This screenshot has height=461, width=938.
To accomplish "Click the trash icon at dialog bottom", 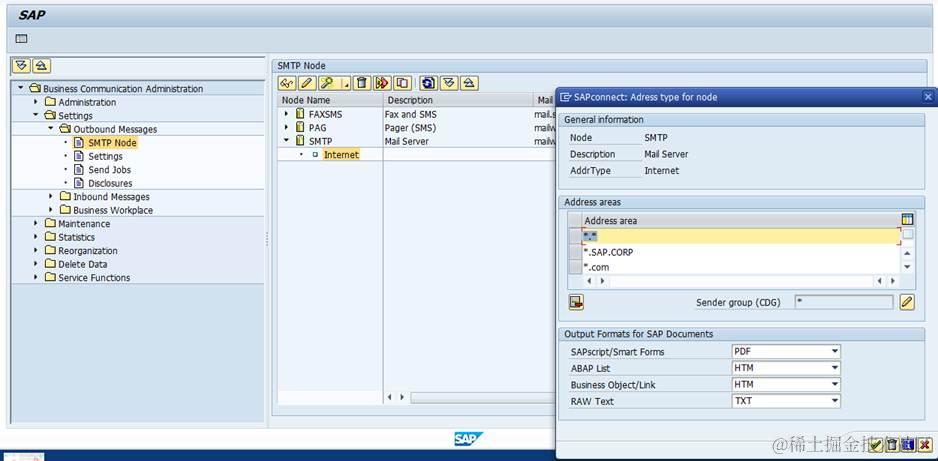I will point(892,444).
